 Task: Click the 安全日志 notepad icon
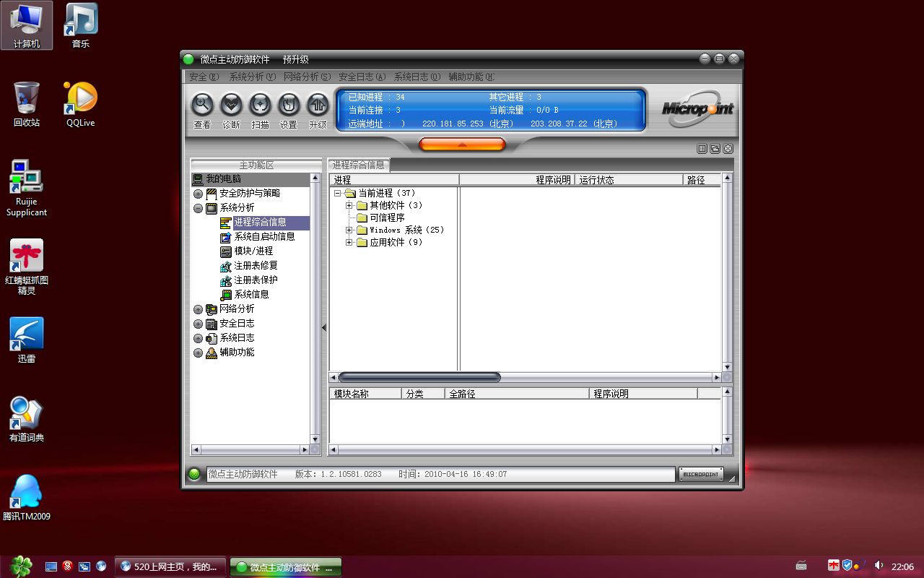pos(212,324)
